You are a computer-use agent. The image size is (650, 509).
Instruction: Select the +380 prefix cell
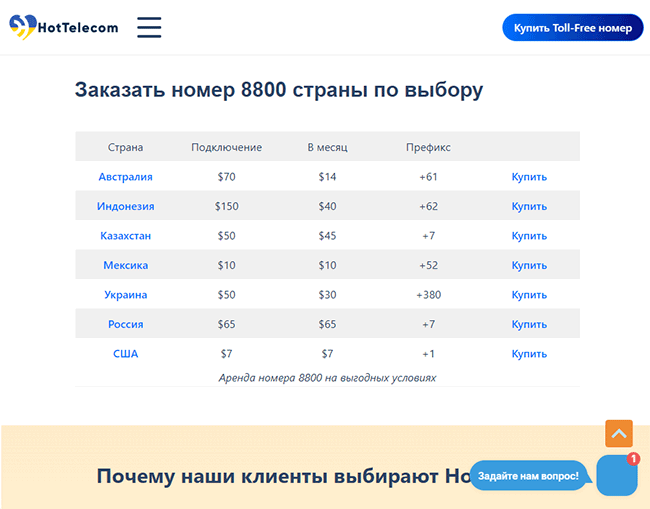[x=428, y=295]
